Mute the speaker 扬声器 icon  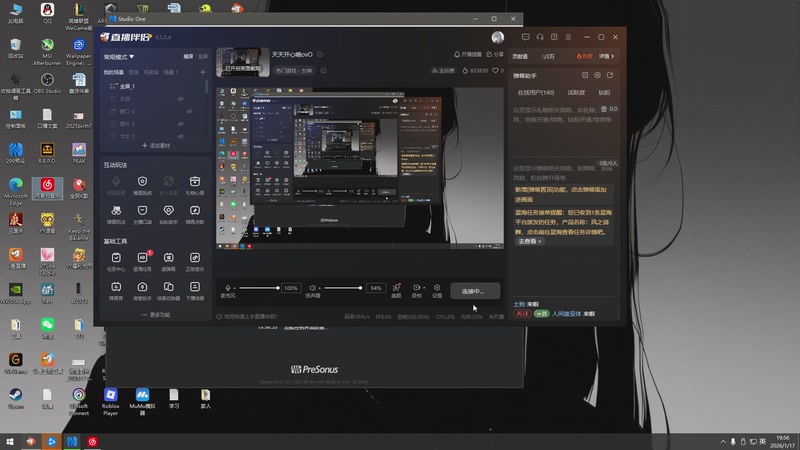tap(312, 288)
